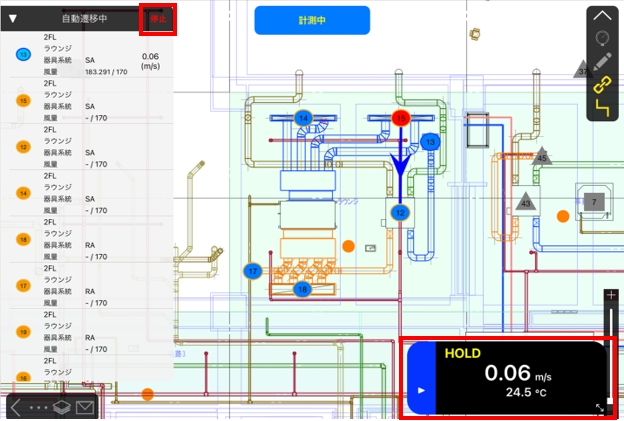Select red measurement point 15 on the plan
The width and height of the screenshot is (624, 421).
click(x=401, y=118)
